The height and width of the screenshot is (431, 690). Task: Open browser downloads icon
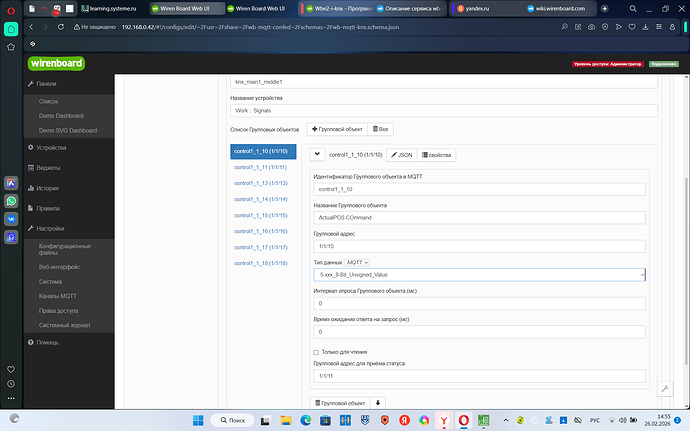coord(645,27)
